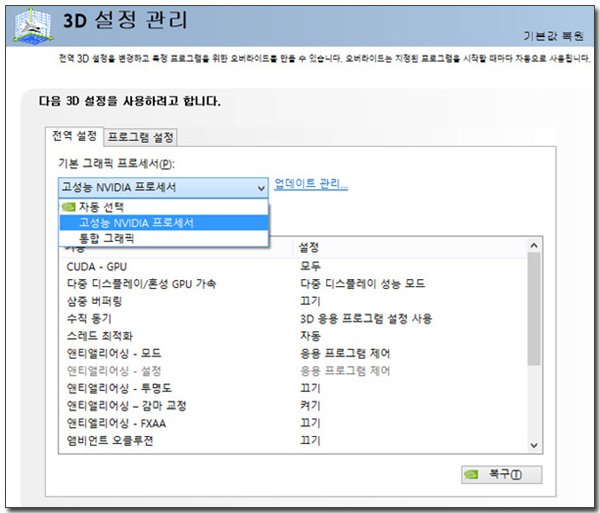Click the 기본 그래픽 프로세서 combo box arrow
Viewport: 600px width, 513px height.
[261, 187]
